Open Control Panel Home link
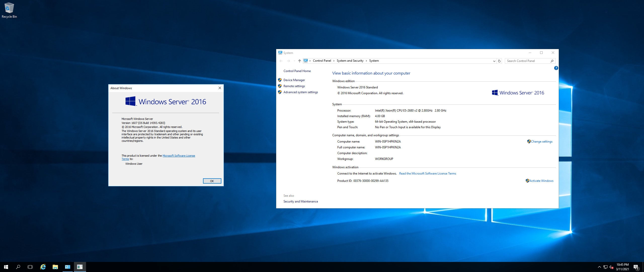 click(297, 71)
